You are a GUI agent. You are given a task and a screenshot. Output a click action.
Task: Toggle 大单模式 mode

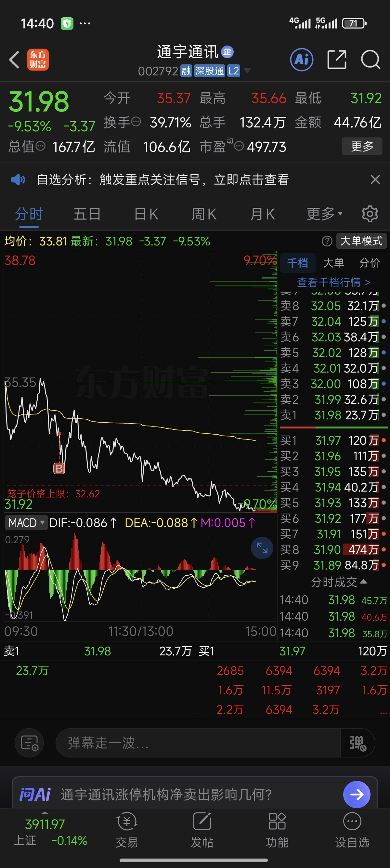(361, 241)
